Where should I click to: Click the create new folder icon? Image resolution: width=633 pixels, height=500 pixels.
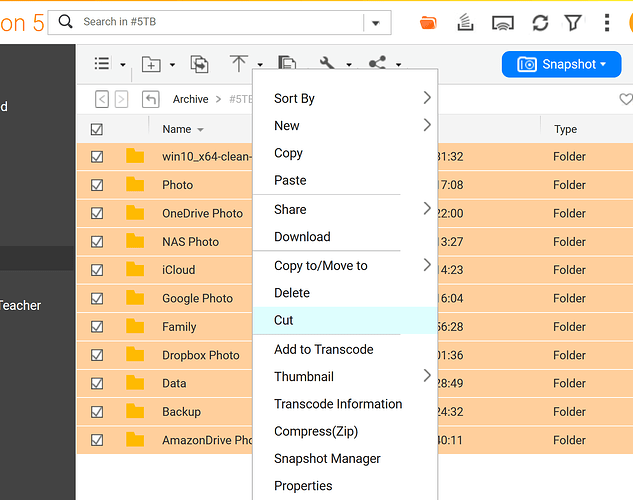click(151, 64)
